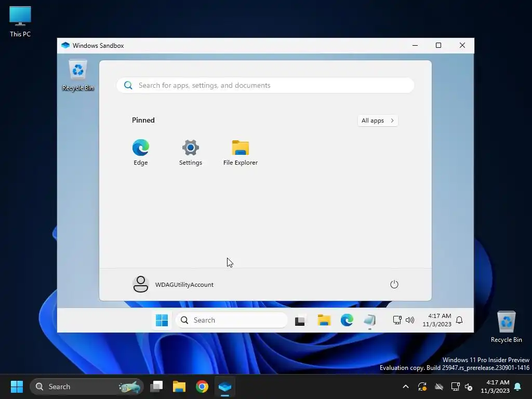Launch Edge from sandbox taskbar

(x=347, y=320)
